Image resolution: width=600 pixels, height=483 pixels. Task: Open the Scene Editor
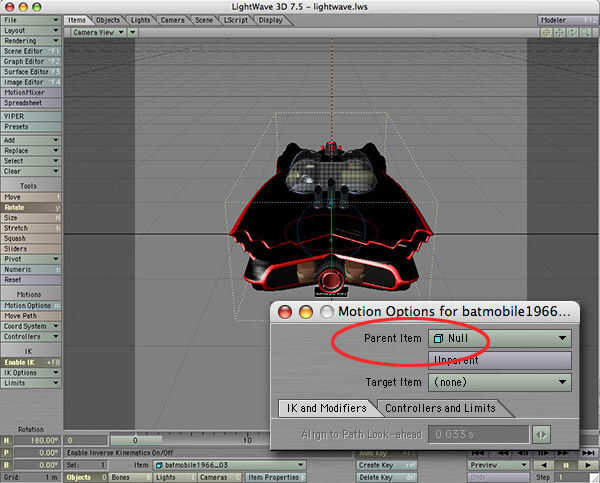point(31,51)
